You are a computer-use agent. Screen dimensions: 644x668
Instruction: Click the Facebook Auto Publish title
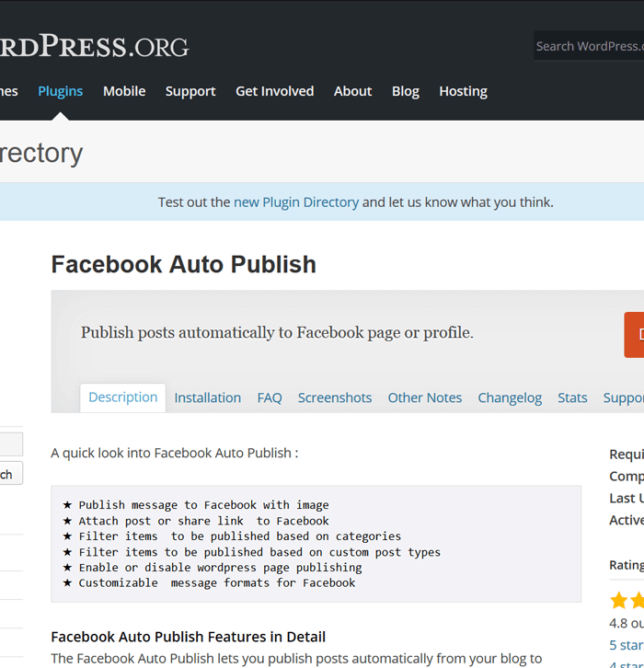[184, 264]
